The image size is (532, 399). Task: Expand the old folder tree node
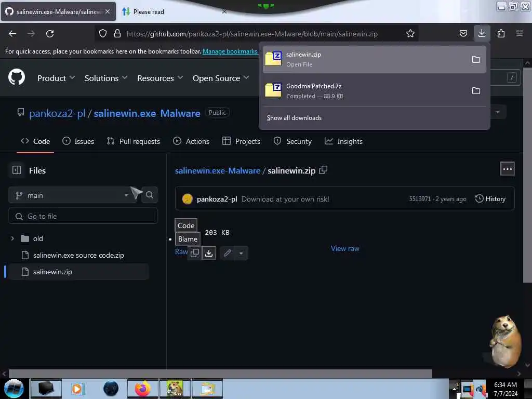[x=12, y=238]
